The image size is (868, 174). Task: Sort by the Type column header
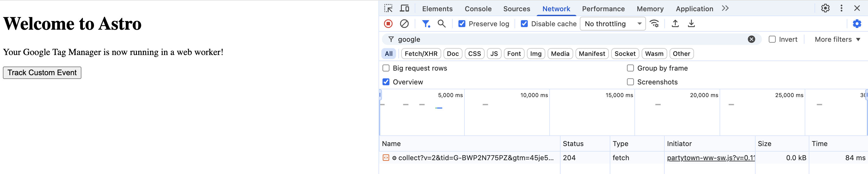coord(637,144)
